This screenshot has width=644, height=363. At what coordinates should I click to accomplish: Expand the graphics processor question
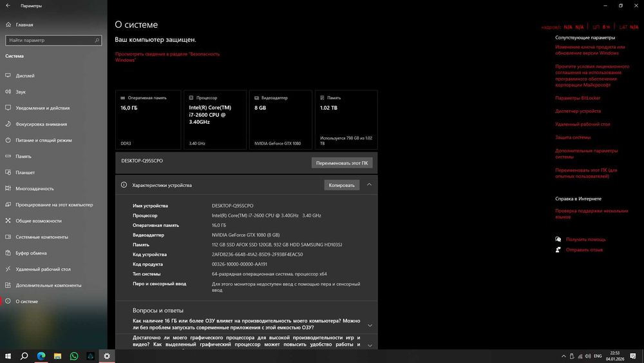pos(370,346)
